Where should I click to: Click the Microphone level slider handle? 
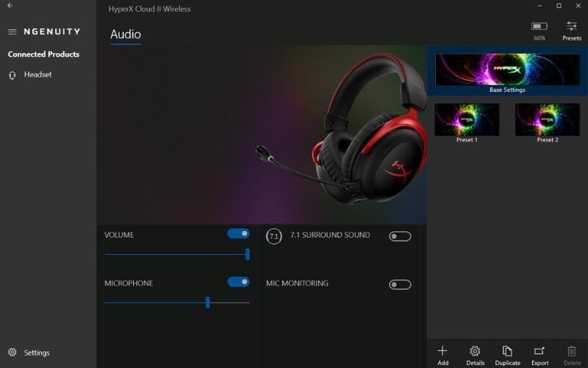[x=208, y=302]
